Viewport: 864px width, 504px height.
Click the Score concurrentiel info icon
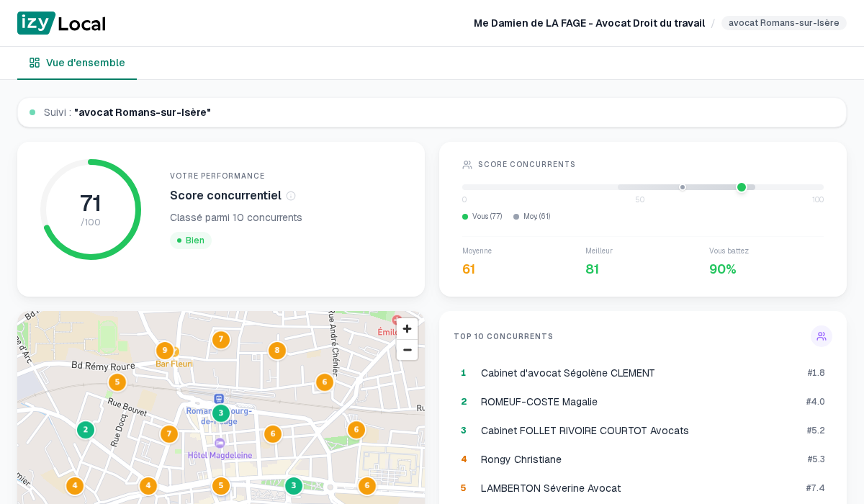pos(291,196)
